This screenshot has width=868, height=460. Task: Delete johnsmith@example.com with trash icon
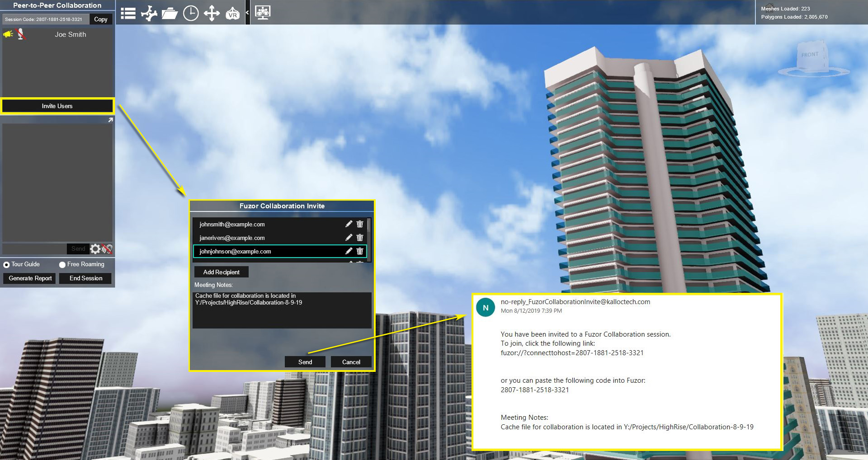click(360, 224)
